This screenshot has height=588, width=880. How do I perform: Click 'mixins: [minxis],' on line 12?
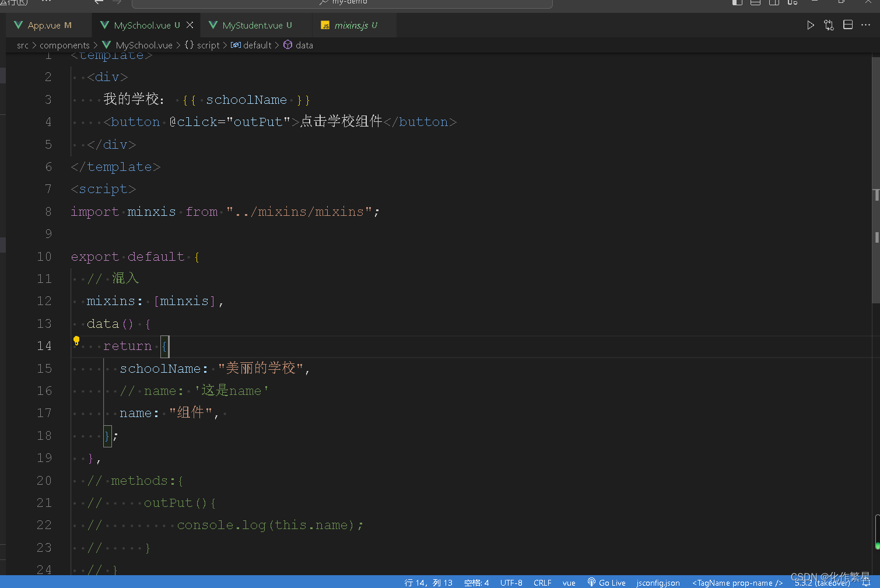[x=155, y=301]
